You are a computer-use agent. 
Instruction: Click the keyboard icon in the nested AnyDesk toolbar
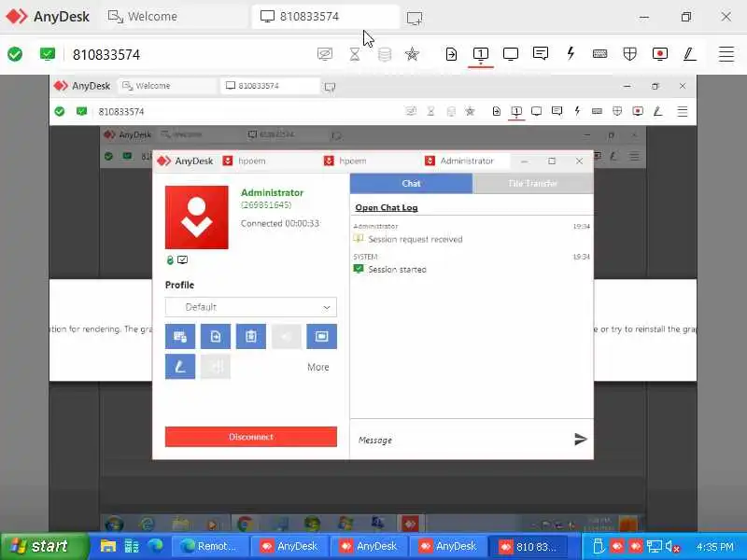(x=597, y=111)
